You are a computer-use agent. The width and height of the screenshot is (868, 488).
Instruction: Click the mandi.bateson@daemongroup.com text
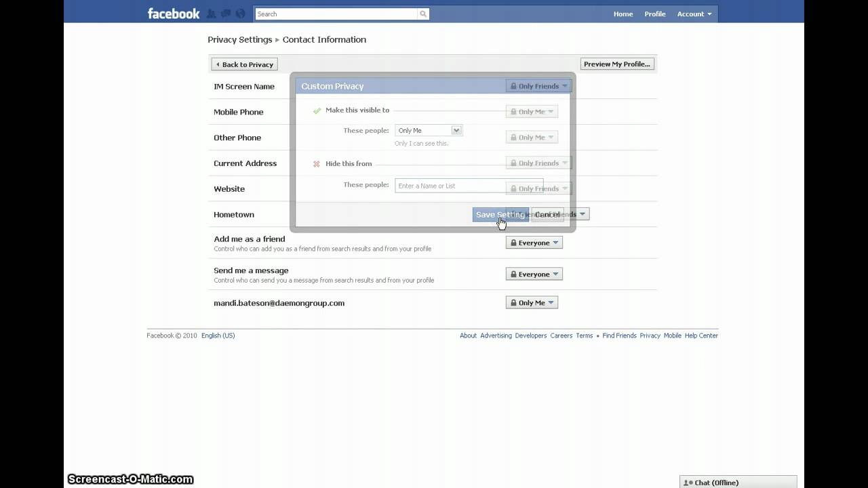[279, 303]
